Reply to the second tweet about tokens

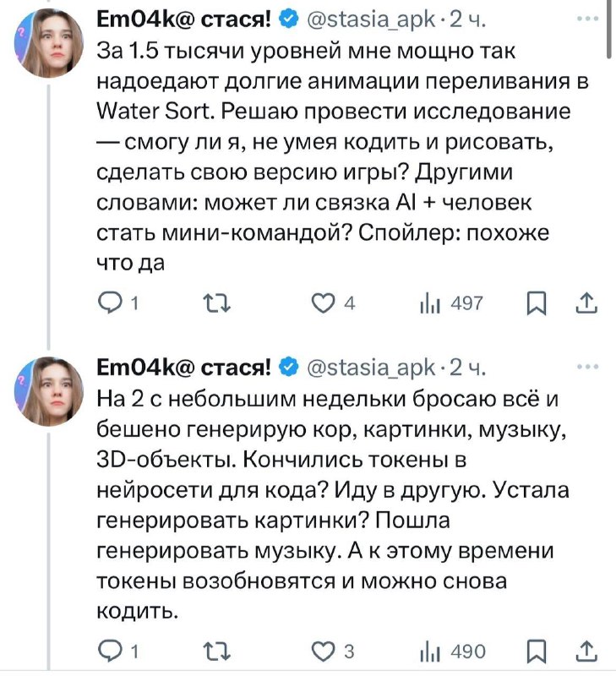pyautogui.click(x=112, y=651)
